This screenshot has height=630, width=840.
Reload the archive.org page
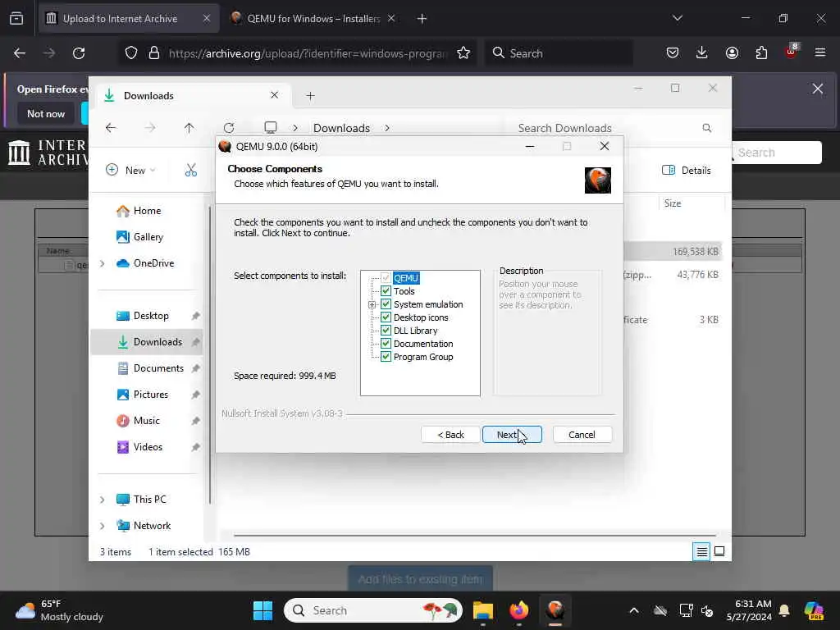[x=79, y=53]
